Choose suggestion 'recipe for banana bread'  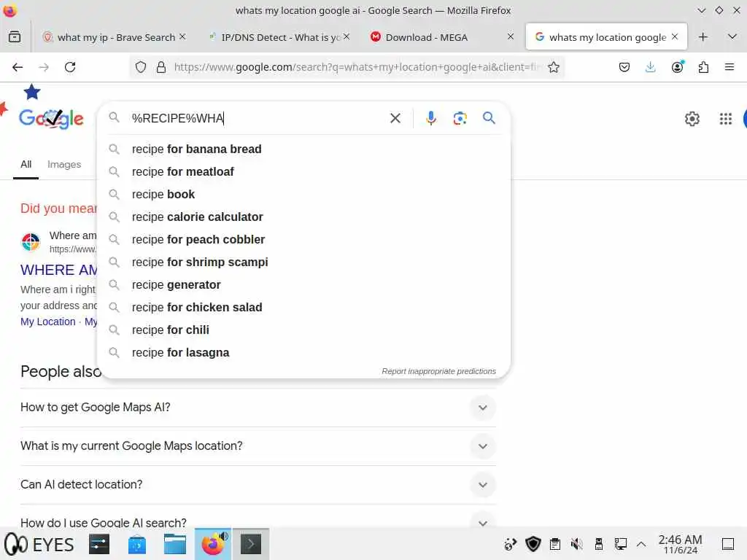[x=303, y=149]
